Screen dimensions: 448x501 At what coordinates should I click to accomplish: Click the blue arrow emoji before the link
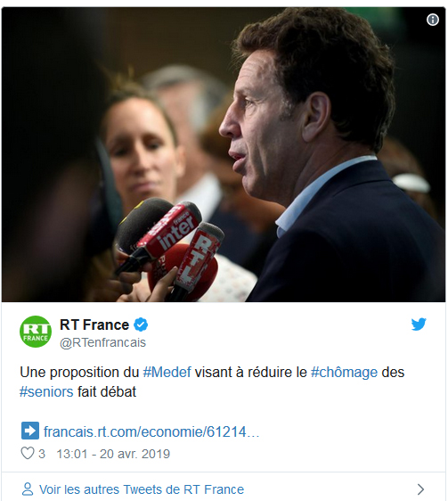[x=30, y=431]
